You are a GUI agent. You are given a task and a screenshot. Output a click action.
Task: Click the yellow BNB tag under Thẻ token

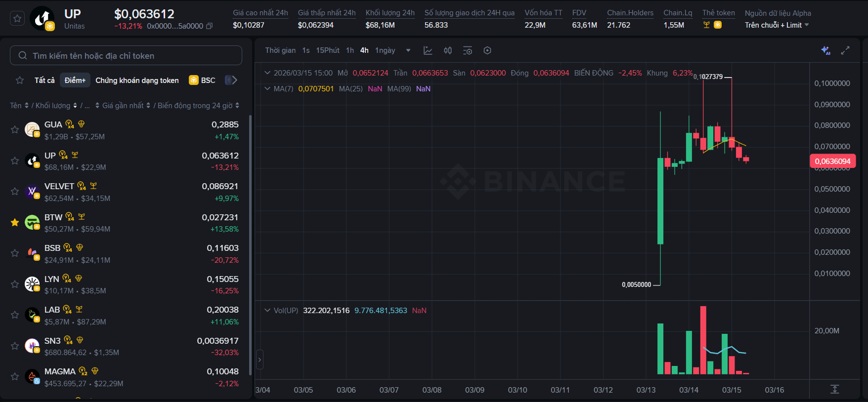click(x=718, y=25)
